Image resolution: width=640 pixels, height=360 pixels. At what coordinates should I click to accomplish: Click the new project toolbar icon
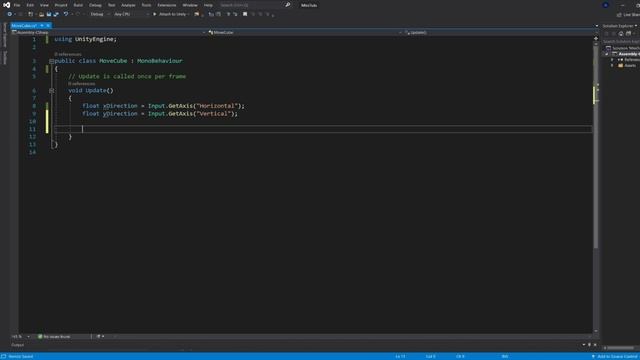coord(30,14)
